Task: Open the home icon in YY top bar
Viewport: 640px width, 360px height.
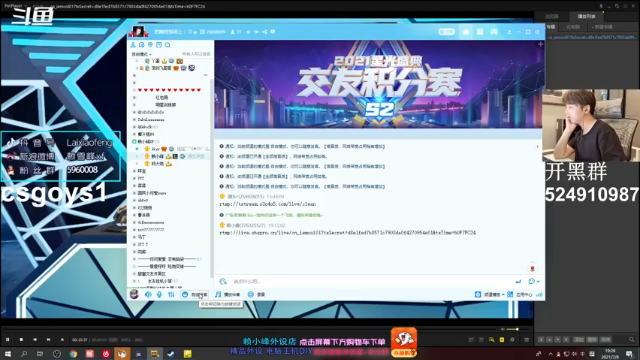Action: pos(466,32)
